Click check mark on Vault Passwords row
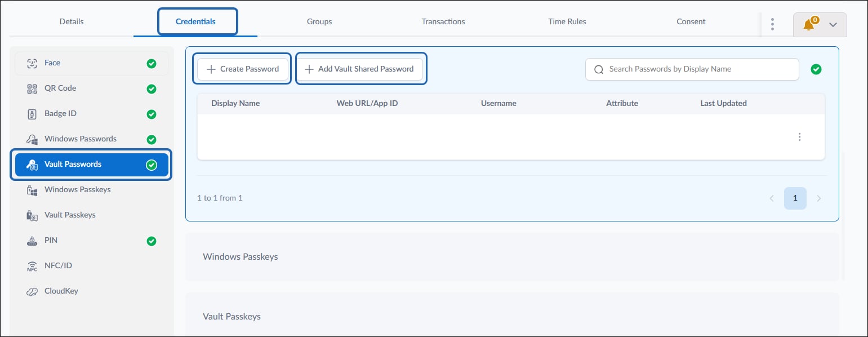This screenshot has width=868, height=337. 152,165
